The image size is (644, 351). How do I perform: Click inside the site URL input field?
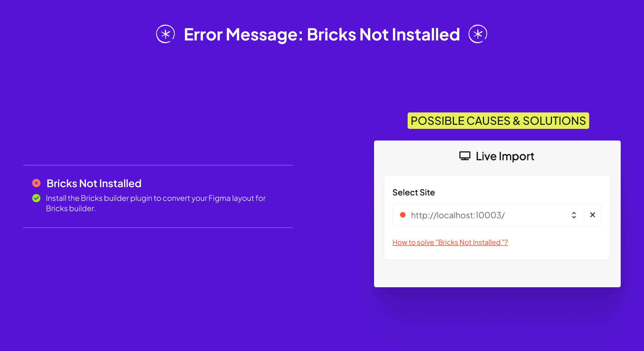coord(480,215)
